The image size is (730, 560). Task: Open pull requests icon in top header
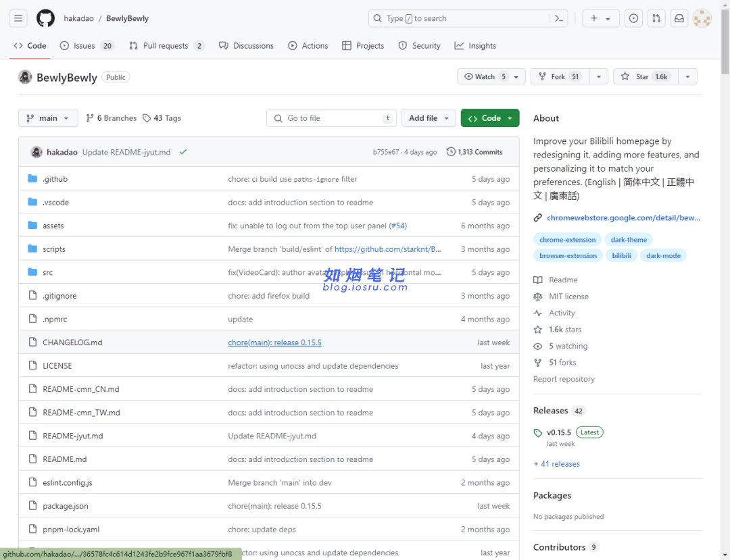pos(656,18)
